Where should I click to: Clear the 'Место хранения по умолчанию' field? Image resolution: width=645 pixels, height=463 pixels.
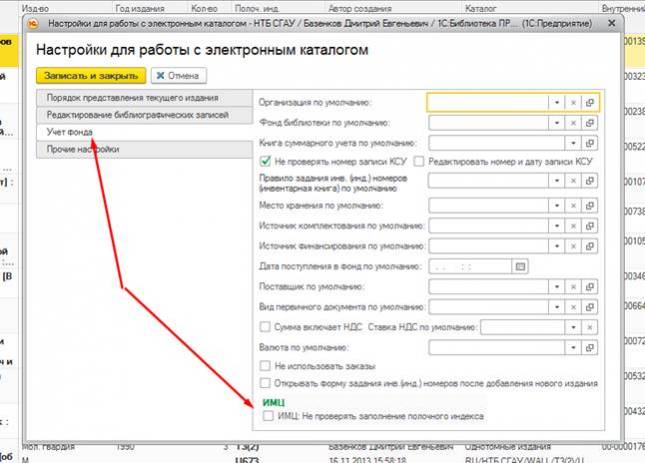(x=573, y=205)
